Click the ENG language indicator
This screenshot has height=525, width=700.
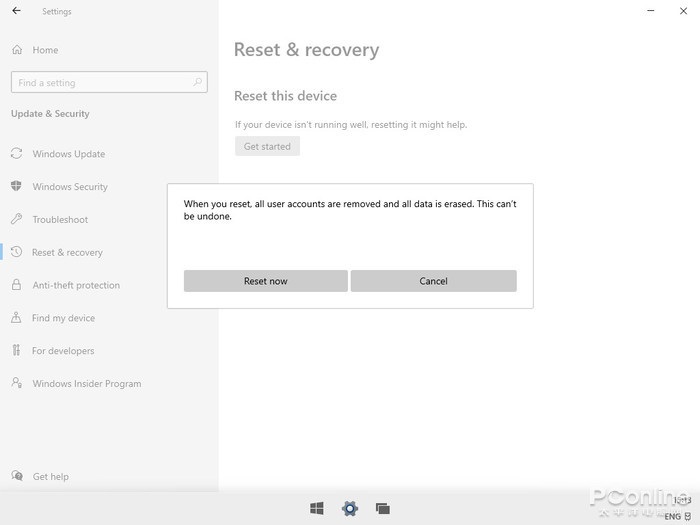click(x=673, y=517)
